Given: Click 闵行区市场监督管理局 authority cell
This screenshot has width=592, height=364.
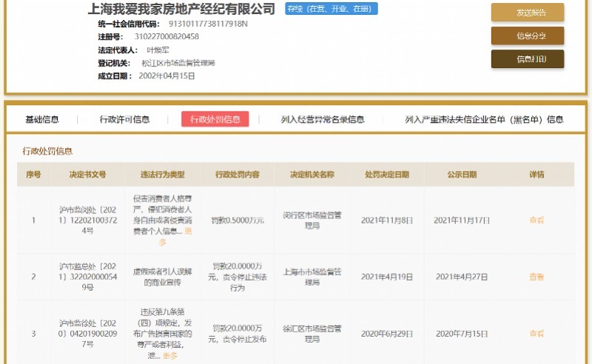Looking at the screenshot, I should point(312,220).
